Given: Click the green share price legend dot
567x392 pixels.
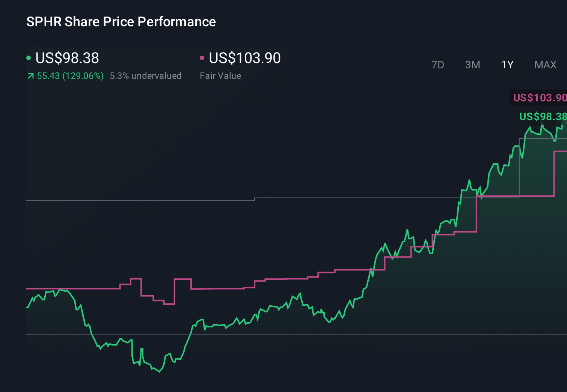Looking at the screenshot, I should [29, 57].
